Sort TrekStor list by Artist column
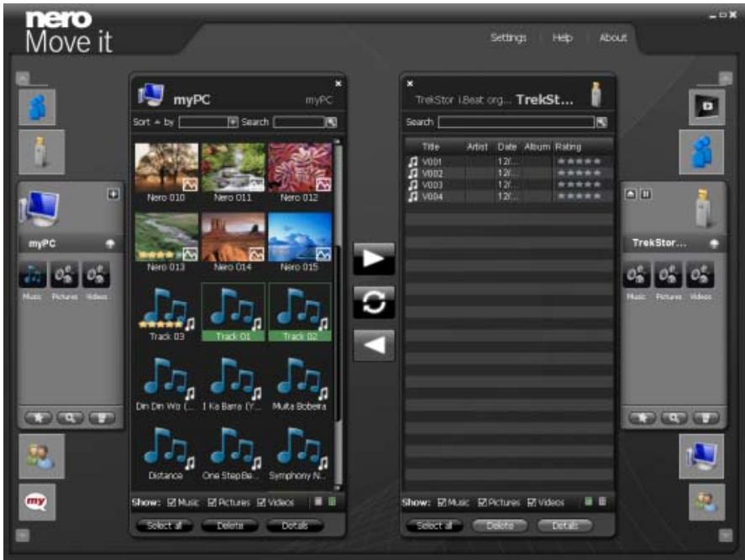 pyautogui.click(x=477, y=147)
